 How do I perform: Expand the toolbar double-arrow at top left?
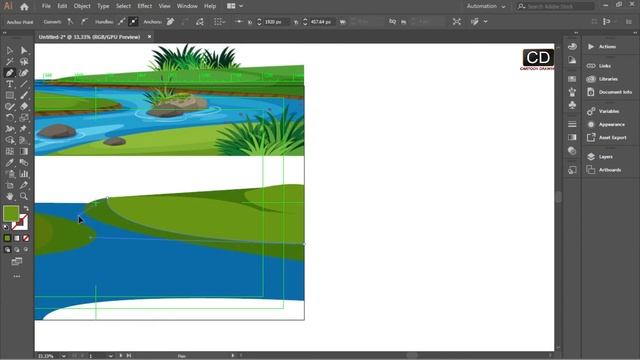pos(5,33)
